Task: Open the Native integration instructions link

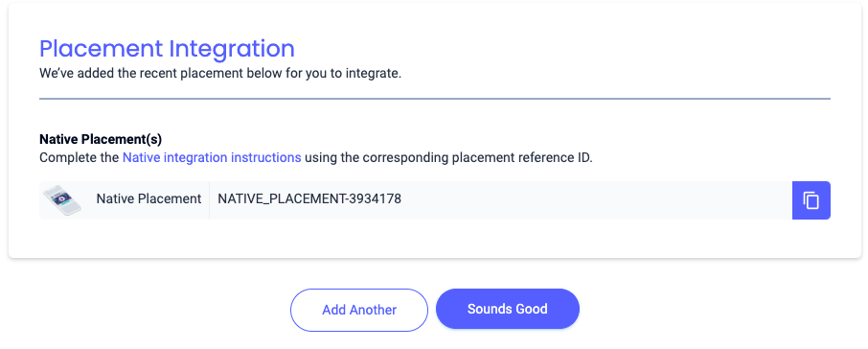Action: [x=212, y=157]
